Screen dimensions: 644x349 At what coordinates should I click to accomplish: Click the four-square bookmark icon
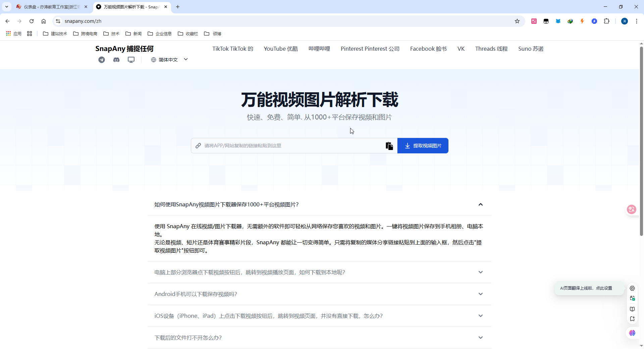pos(30,34)
